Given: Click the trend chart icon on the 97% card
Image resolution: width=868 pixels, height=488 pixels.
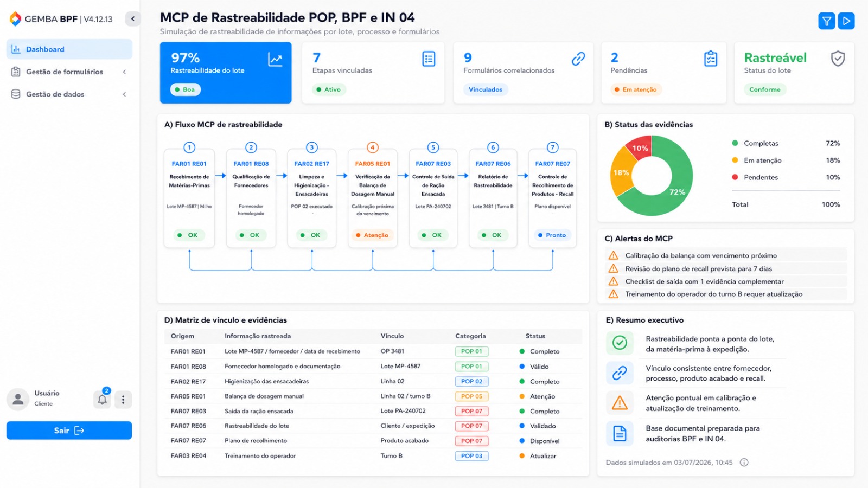Looking at the screenshot, I should (275, 59).
